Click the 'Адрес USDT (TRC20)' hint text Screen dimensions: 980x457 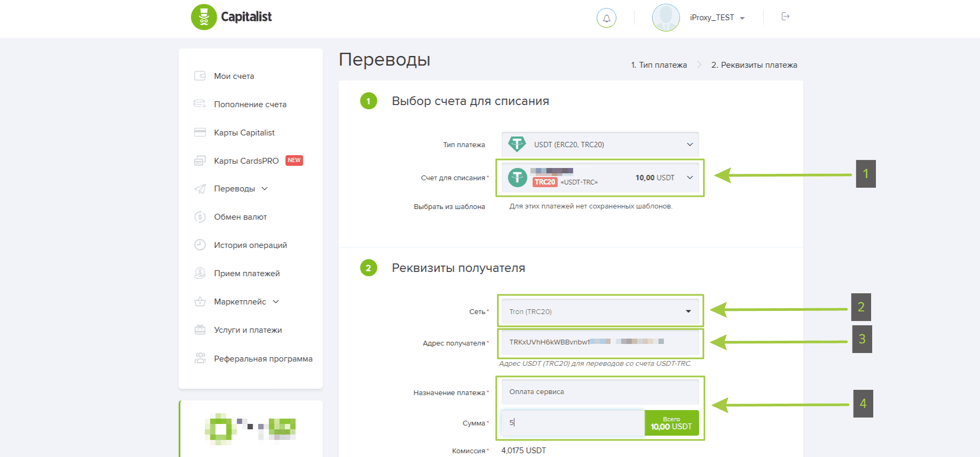[x=595, y=364]
